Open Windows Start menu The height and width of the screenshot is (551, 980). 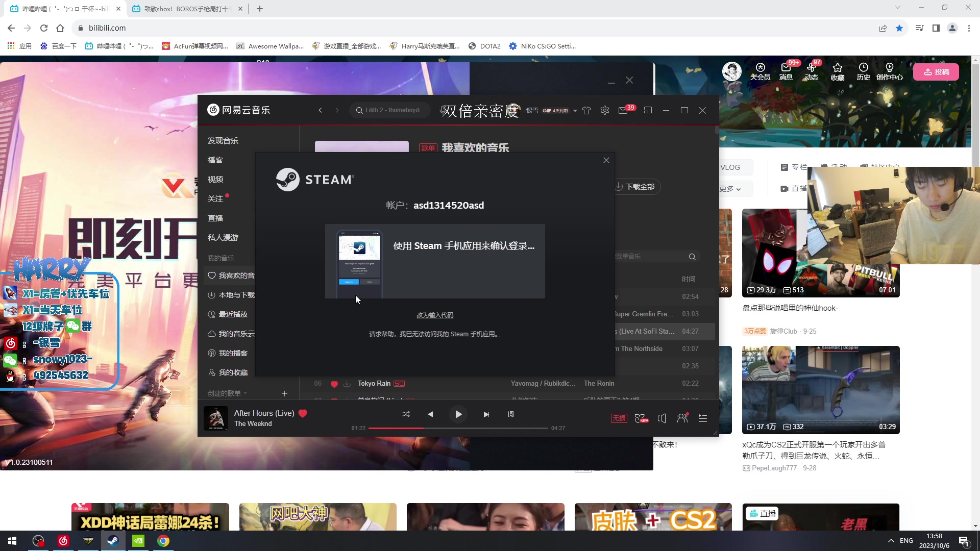12,541
